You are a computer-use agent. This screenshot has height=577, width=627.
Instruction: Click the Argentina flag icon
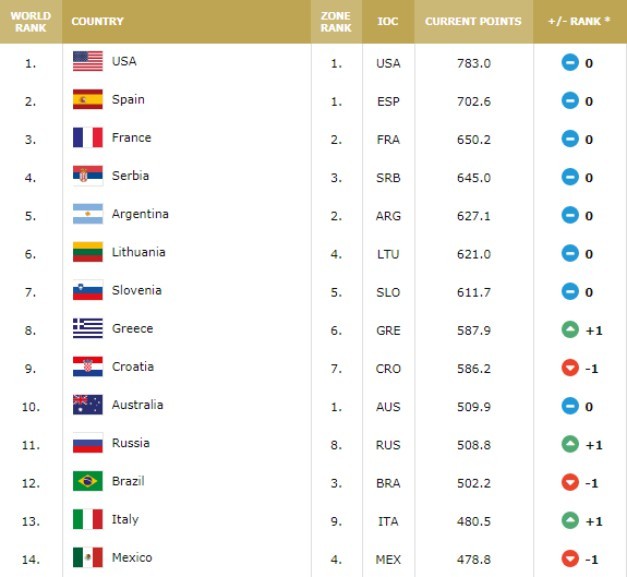pos(88,214)
